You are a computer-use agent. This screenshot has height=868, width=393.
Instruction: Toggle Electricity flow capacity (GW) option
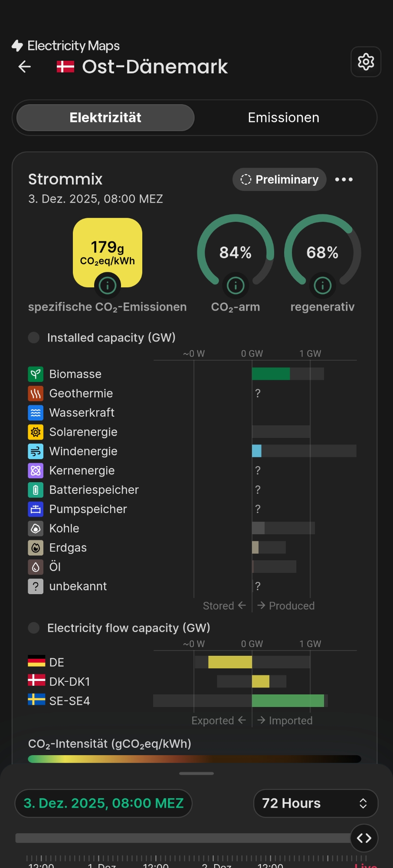tap(34, 628)
